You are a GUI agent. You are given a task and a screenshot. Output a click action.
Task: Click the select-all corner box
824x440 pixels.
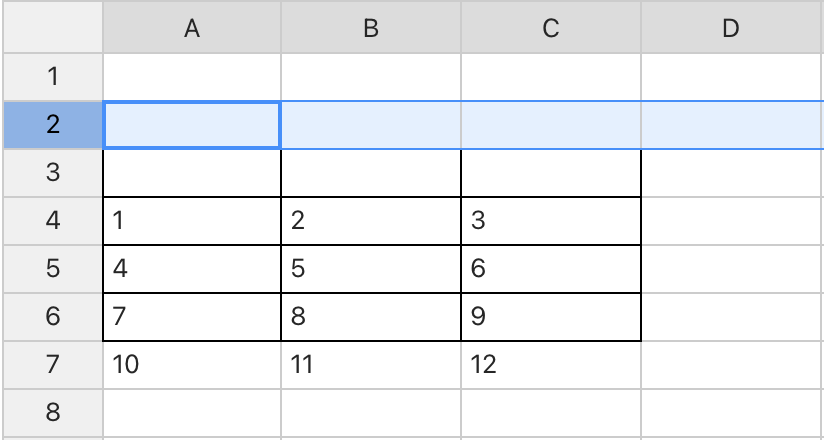(x=53, y=27)
